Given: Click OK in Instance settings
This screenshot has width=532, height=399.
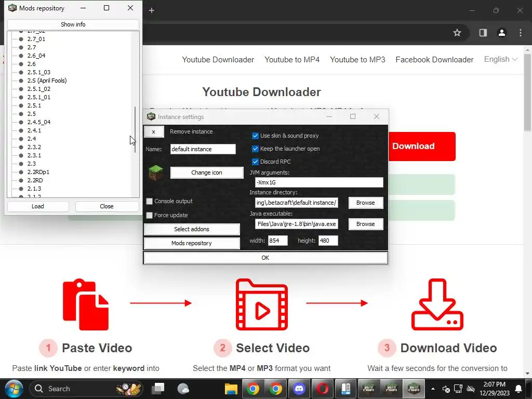Looking at the screenshot, I should tap(265, 258).
